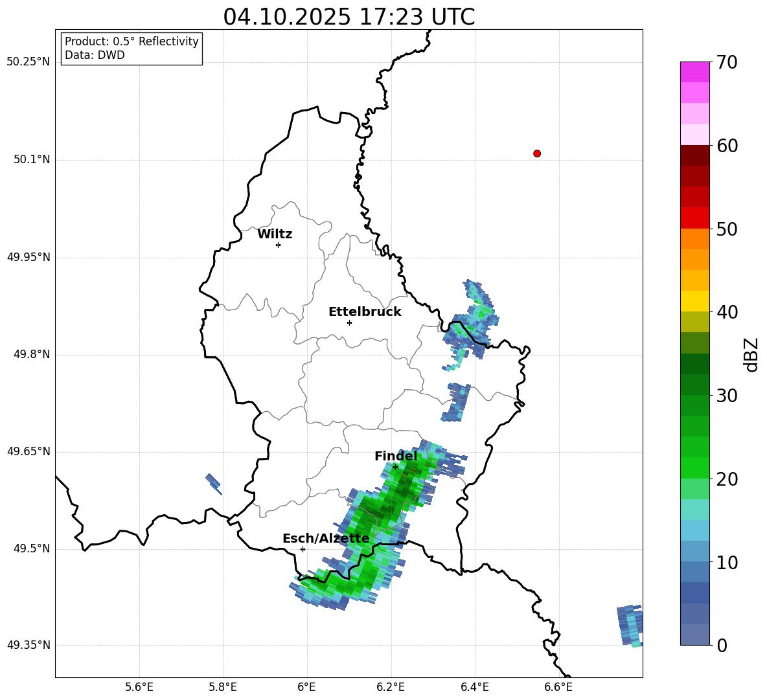The image size is (767, 700).
Task: Click the light blue colorbar segment above 10
Action: pos(694,552)
